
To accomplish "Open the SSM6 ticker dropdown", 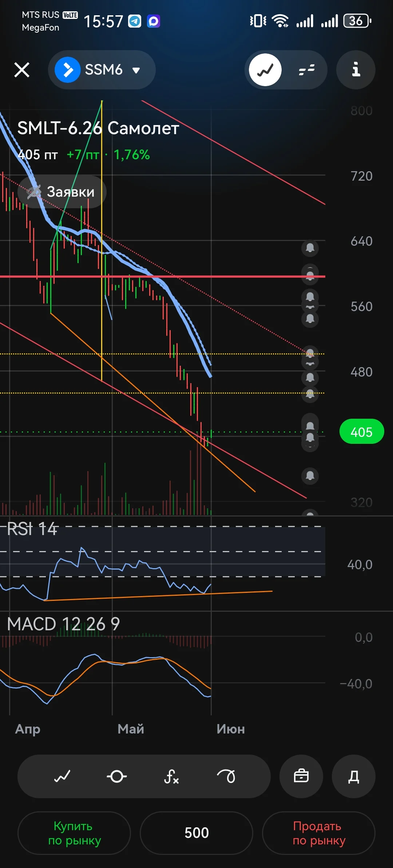I will coord(102,70).
